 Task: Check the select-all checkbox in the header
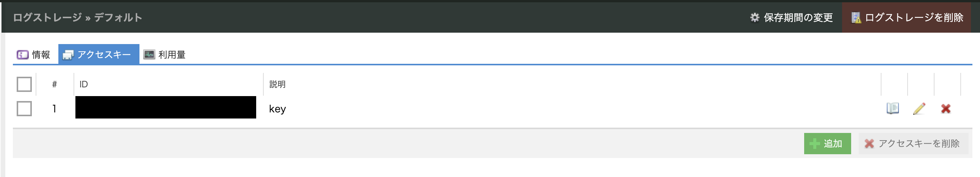click(x=24, y=84)
